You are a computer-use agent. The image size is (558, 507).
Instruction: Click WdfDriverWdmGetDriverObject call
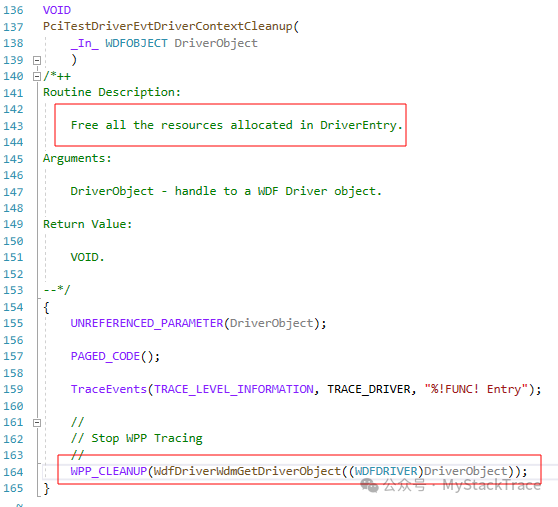click(x=247, y=471)
